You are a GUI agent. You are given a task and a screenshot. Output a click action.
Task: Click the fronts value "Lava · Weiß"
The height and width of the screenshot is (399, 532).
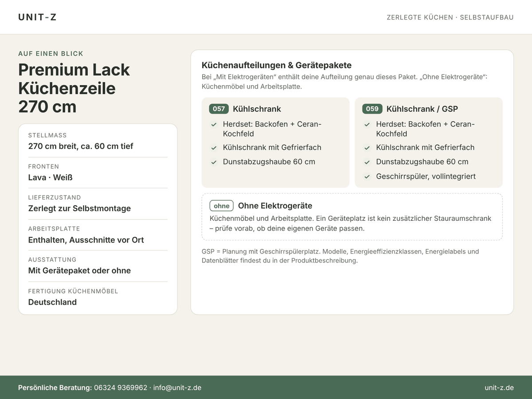pos(51,177)
